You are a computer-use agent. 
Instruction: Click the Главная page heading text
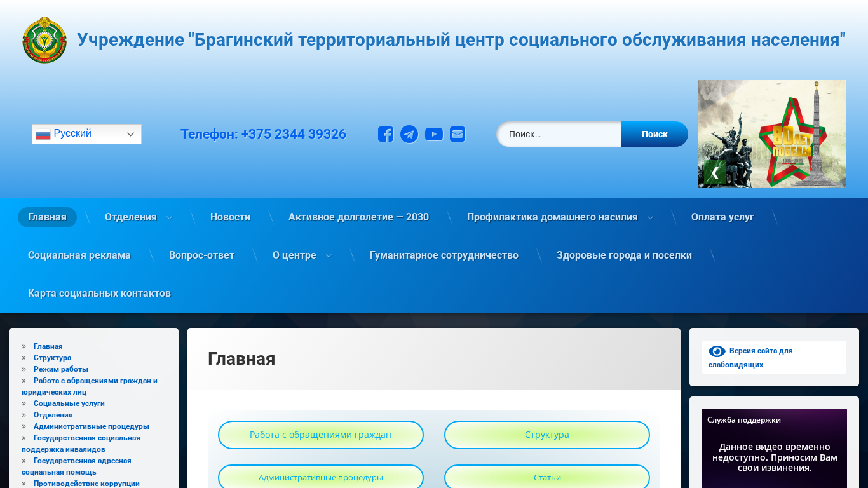(x=241, y=359)
